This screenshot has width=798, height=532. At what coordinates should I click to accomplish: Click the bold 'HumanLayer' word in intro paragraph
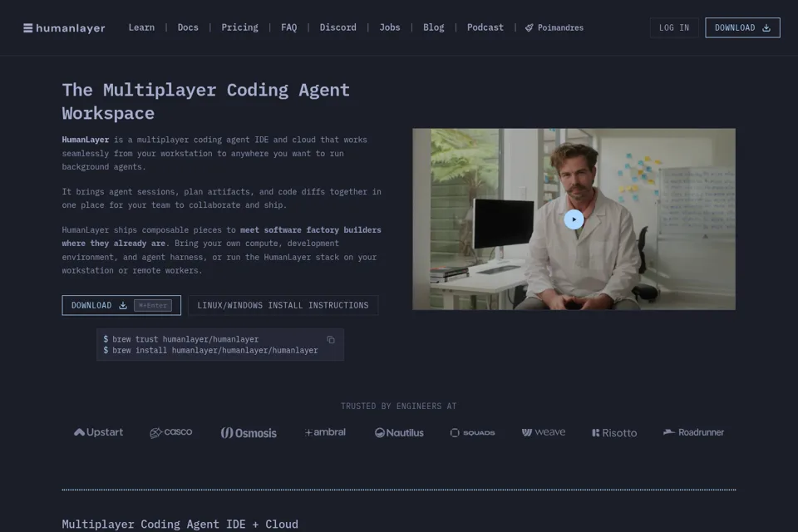86,140
